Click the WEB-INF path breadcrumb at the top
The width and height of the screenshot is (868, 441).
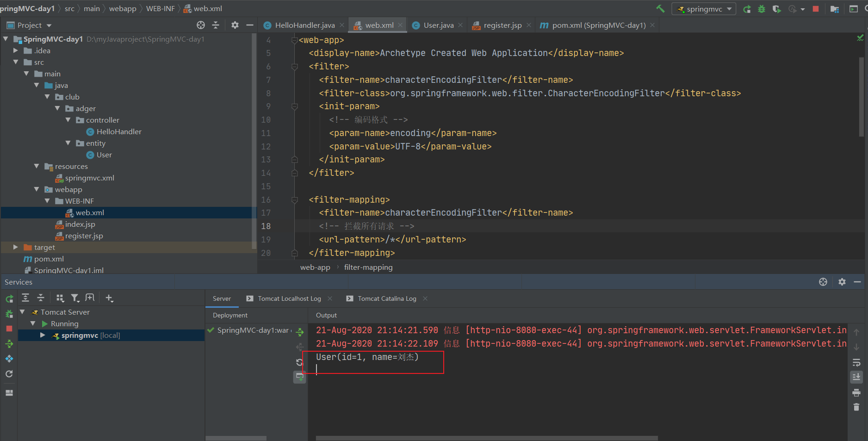click(x=160, y=8)
